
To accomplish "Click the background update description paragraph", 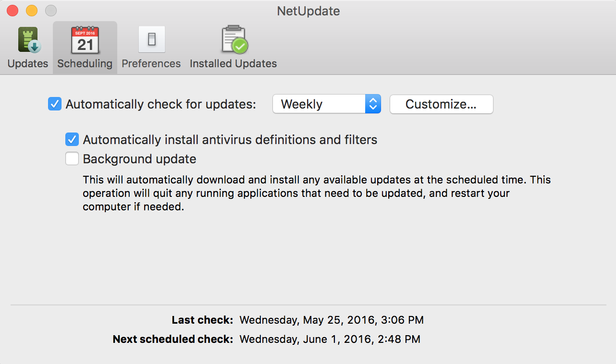I will (x=317, y=194).
